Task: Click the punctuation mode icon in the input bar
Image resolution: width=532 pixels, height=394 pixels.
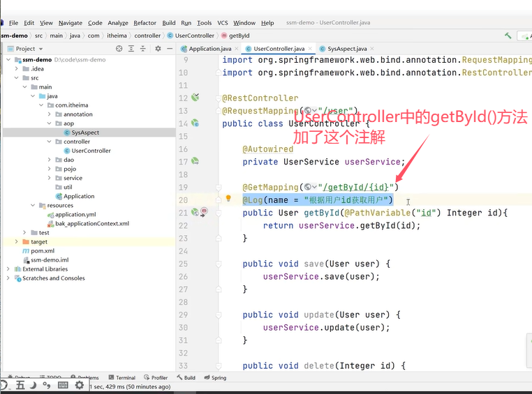Action: pyautogui.click(x=47, y=385)
